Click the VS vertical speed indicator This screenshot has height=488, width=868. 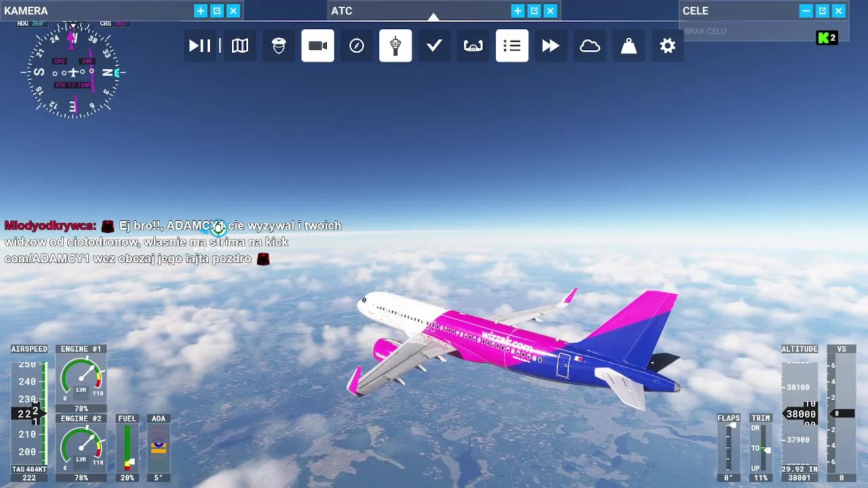tap(842, 413)
